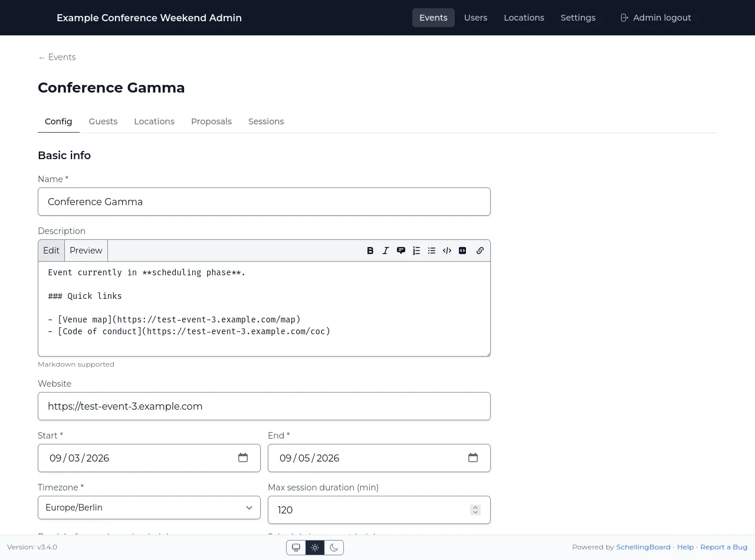Insert a bulleted list in description
755x560 pixels.
432,251
